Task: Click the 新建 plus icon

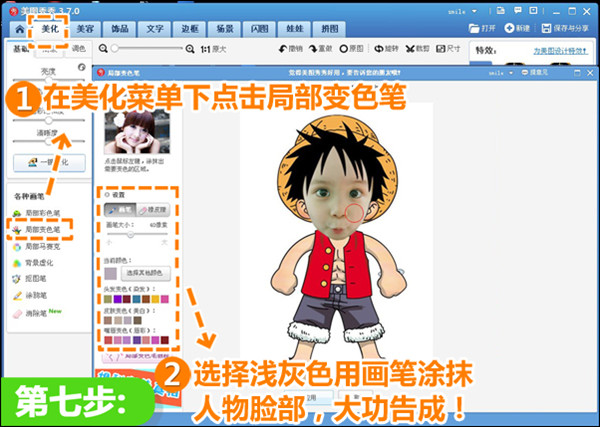Action: [509, 28]
